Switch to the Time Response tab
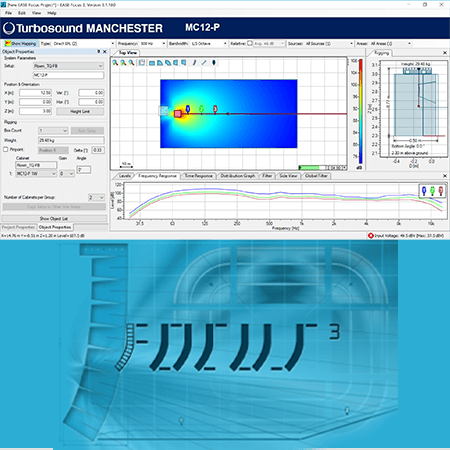The image size is (450, 450). click(198, 176)
